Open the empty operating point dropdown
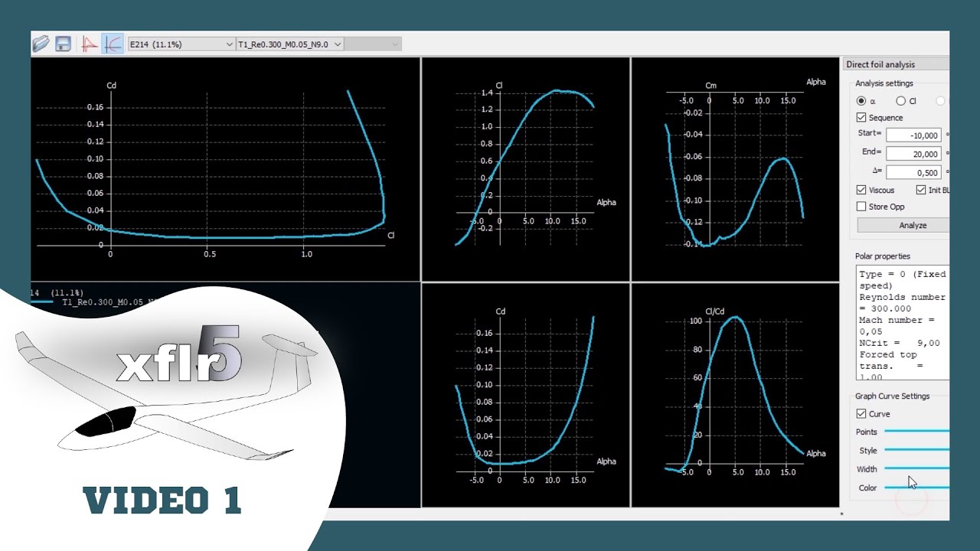Viewport: 980px width, 551px height. [373, 44]
